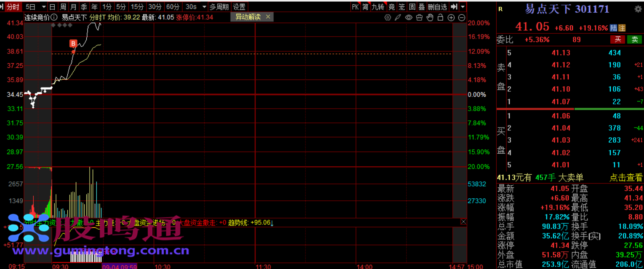Close the 异动解读 tag
The width and height of the screenshot is (644, 269).
pos(268,17)
